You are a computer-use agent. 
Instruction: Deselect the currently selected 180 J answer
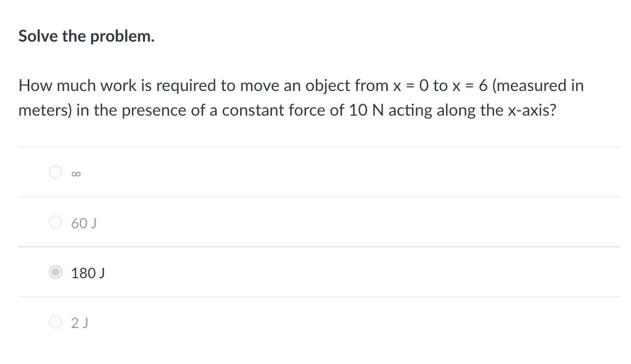point(56,273)
